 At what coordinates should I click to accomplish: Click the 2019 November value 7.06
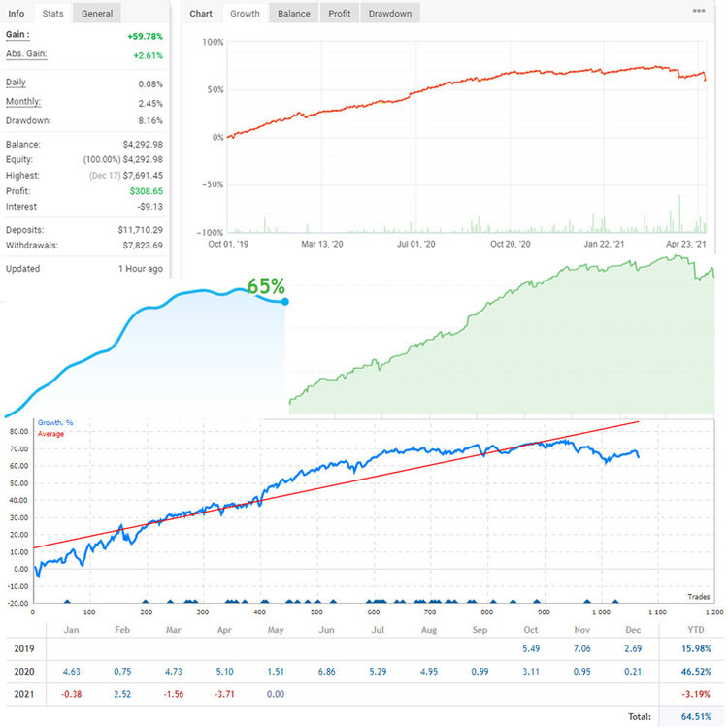tap(581, 648)
